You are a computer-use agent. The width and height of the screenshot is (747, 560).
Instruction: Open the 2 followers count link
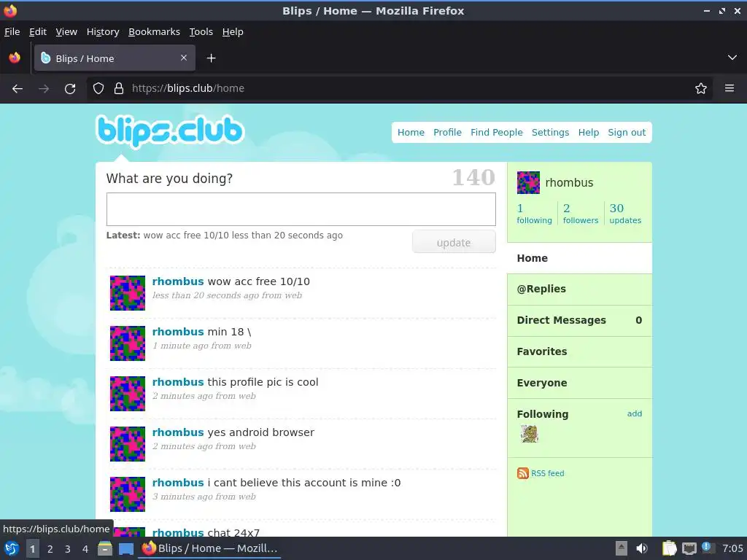[580, 214]
